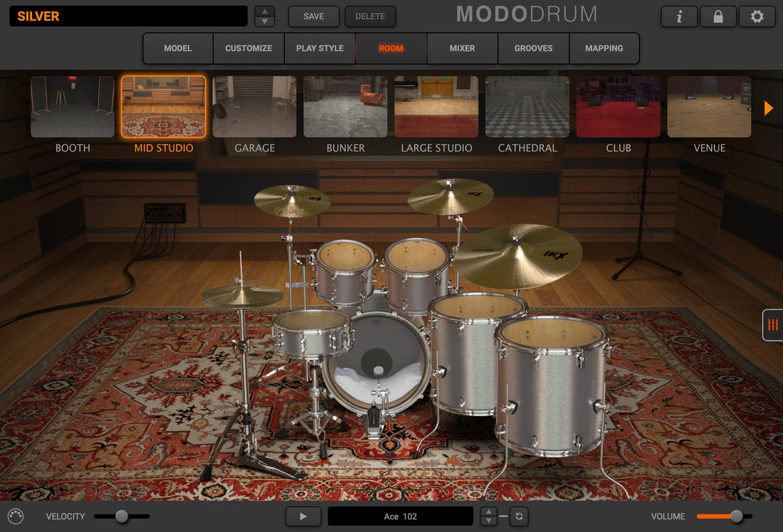Click the large ride cymbal

tap(518, 255)
